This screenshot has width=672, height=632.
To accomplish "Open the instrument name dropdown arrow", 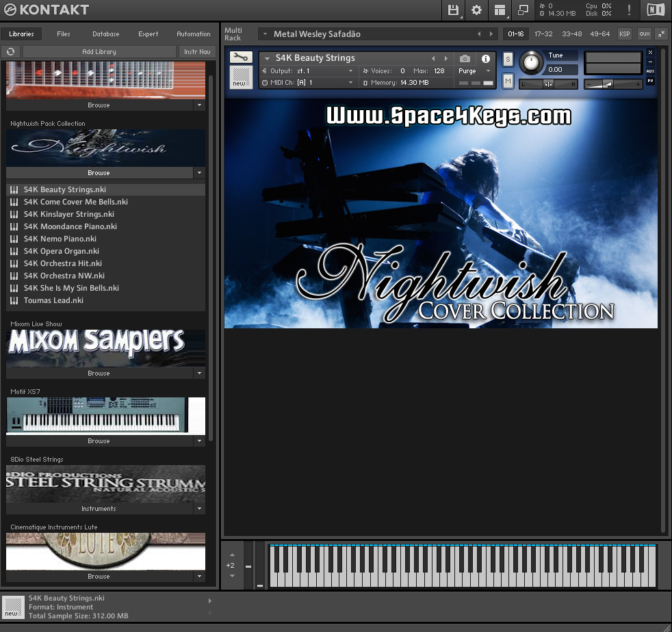I will click(267, 58).
